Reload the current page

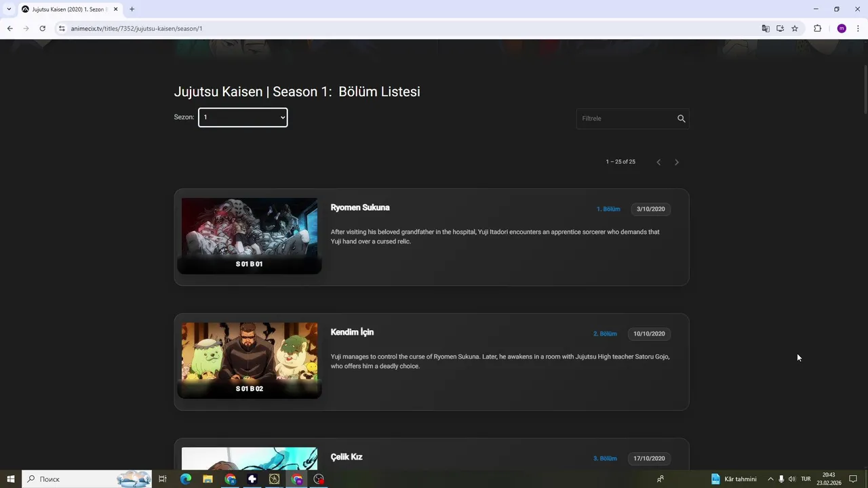pyautogui.click(x=42, y=28)
